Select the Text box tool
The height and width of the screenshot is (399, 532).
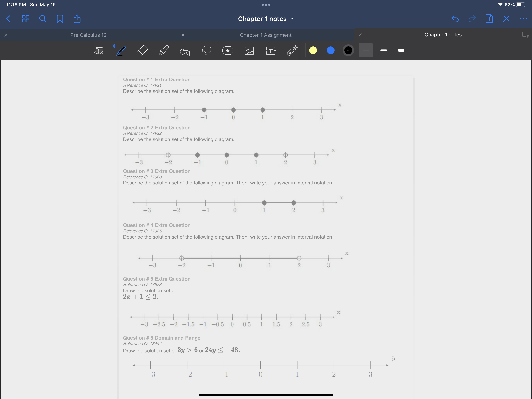[x=270, y=50]
